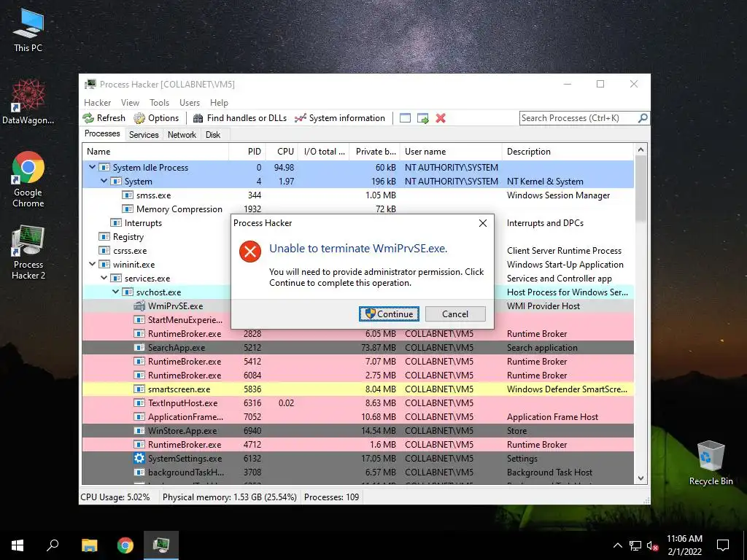Click the red error icon in the dialog
747x560 pixels.
coord(250,252)
